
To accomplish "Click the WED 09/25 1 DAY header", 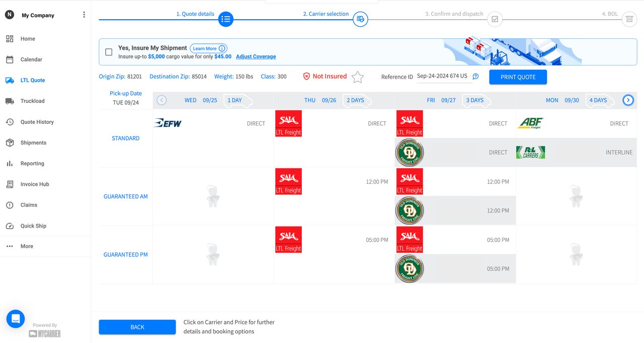I will point(213,100).
